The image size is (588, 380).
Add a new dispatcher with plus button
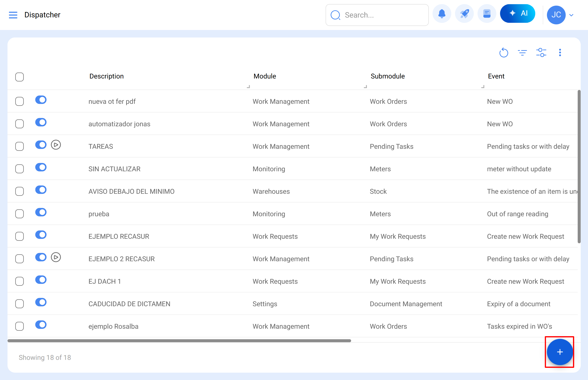560,352
